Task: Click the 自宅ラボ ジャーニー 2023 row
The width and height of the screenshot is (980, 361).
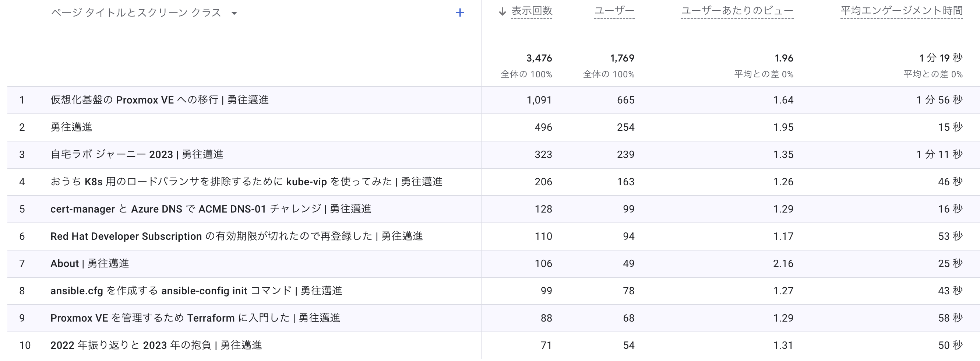Action: [x=137, y=155]
